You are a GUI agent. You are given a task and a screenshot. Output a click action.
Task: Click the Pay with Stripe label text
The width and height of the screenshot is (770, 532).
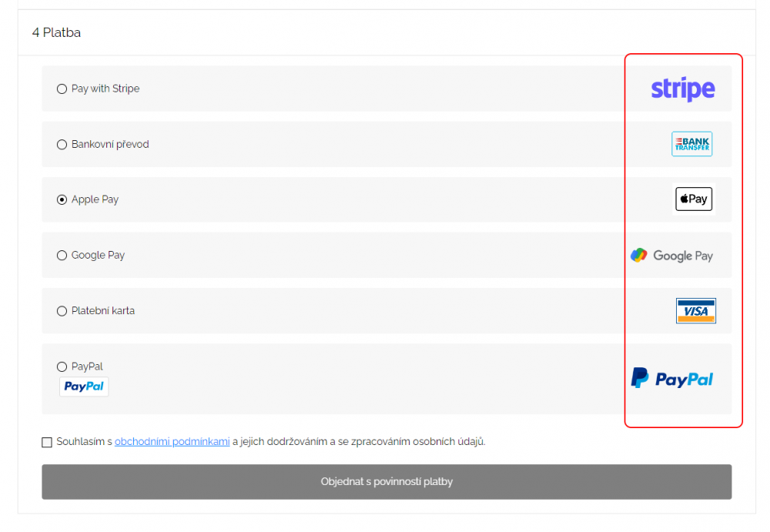[x=105, y=89]
